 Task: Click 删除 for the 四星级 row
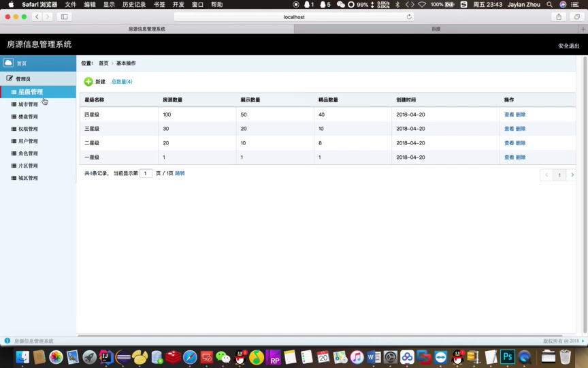click(521, 114)
